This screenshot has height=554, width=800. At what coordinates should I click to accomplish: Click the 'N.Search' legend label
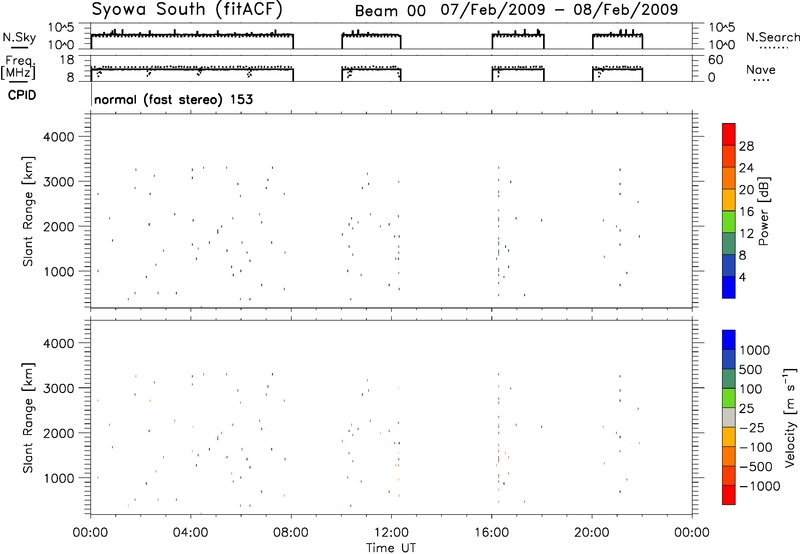[772, 37]
